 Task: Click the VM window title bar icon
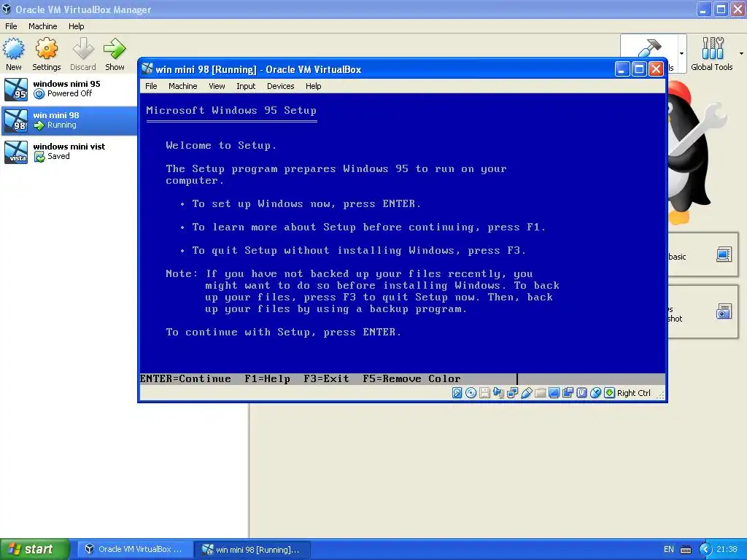[147, 69]
